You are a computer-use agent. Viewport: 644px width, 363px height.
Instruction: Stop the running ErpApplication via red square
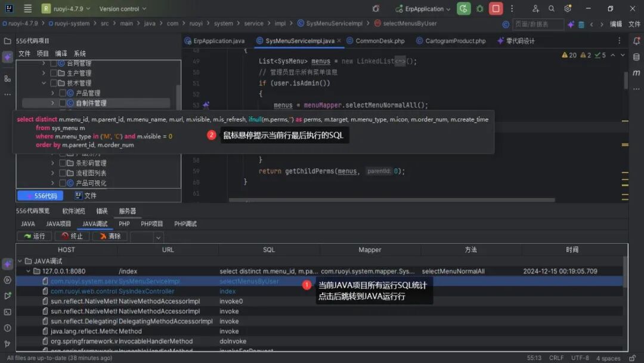(496, 8)
